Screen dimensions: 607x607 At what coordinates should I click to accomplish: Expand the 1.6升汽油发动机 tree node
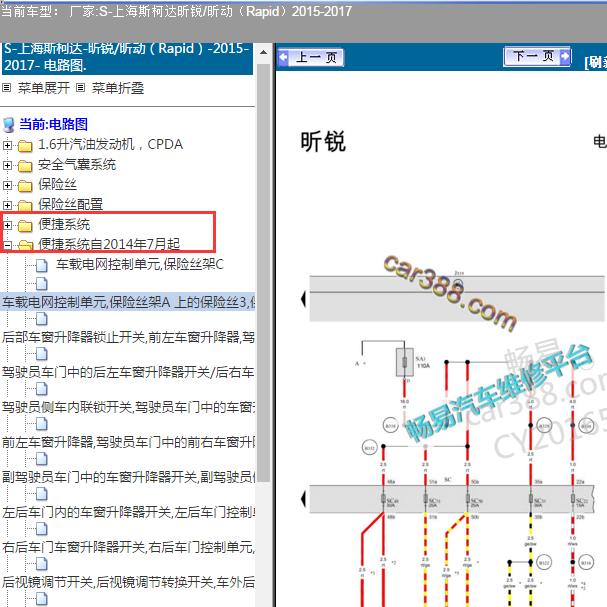click(8, 145)
